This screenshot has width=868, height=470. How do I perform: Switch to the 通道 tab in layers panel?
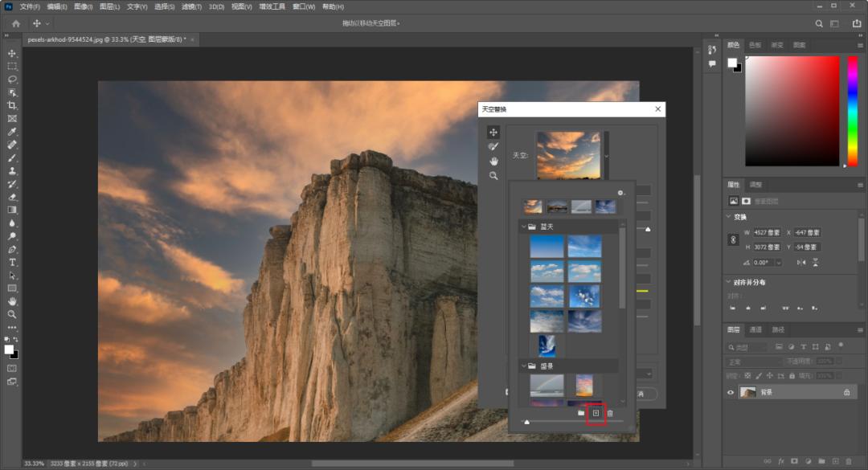(x=755, y=329)
